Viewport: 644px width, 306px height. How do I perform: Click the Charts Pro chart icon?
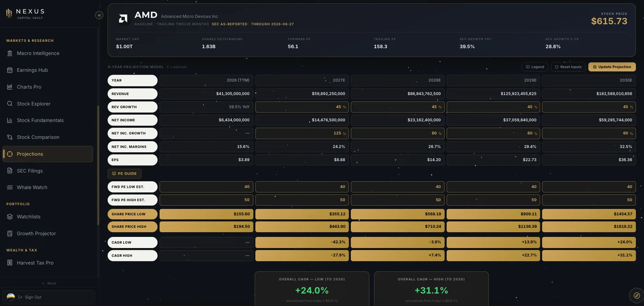10,87
